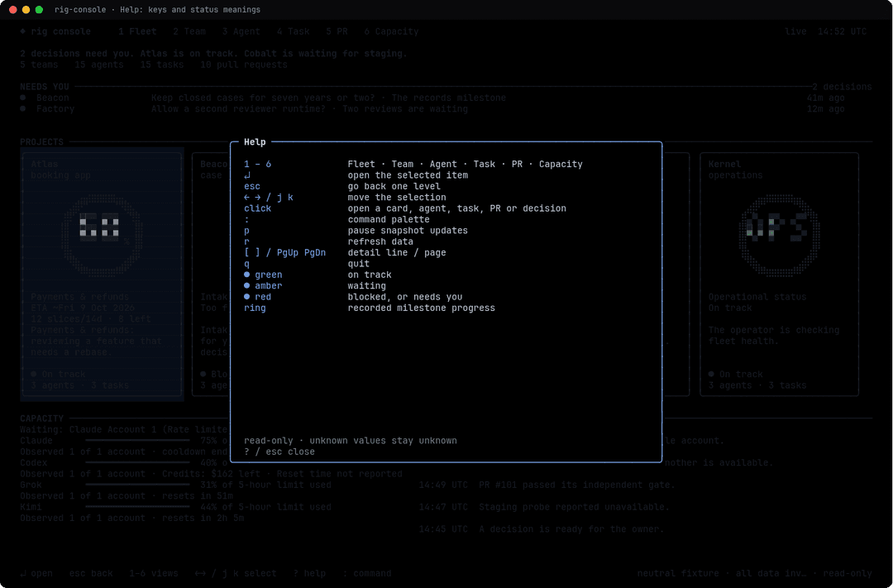The width and height of the screenshot is (893, 588).
Task: Click the Kimi 5-hour limit usage bar
Action: [x=137, y=507]
